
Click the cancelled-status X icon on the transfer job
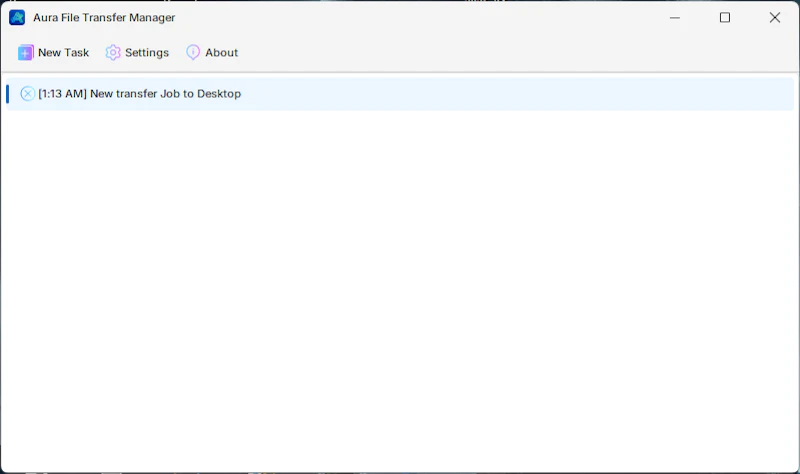coord(28,93)
